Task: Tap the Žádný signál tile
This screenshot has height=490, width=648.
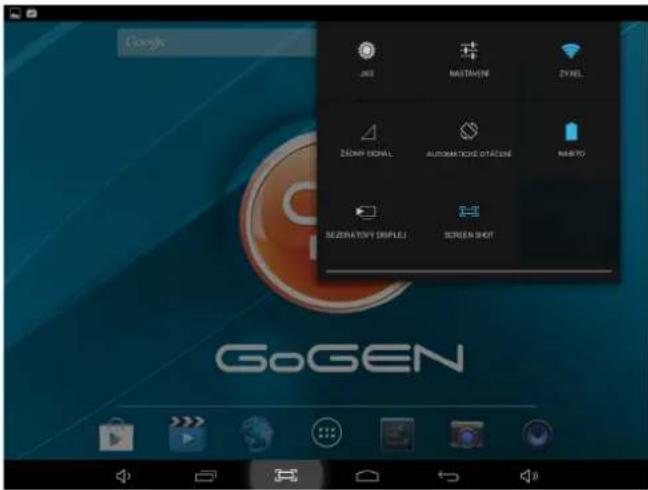Action: pos(366,140)
